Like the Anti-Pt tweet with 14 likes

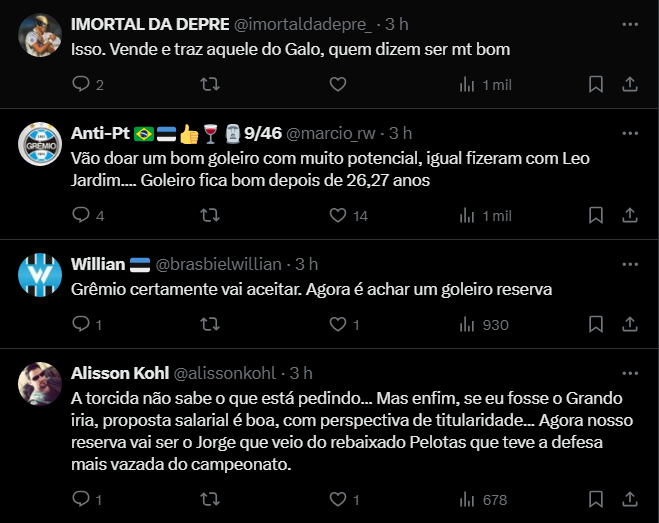[x=338, y=215]
